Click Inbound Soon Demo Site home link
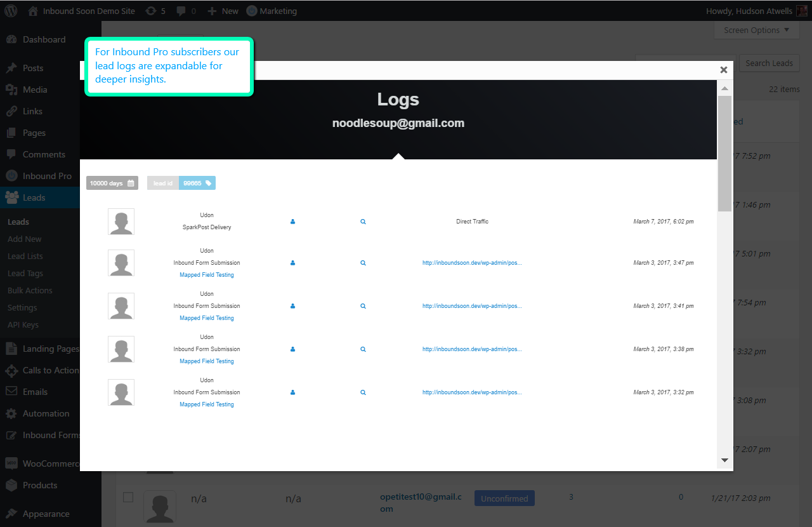The width and height of the screenshot is (812, 527). coord(82,11)
